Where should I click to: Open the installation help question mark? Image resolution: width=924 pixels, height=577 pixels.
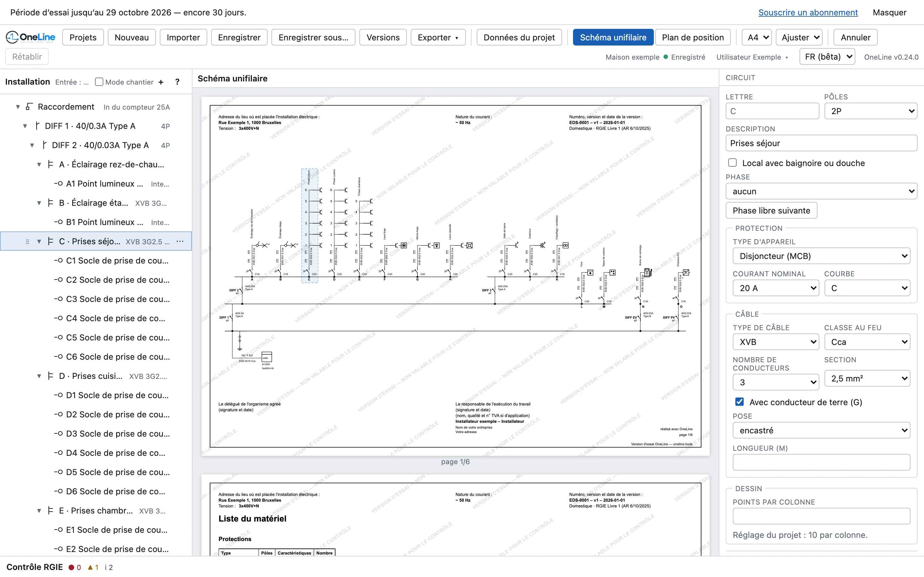pos(177,82)
